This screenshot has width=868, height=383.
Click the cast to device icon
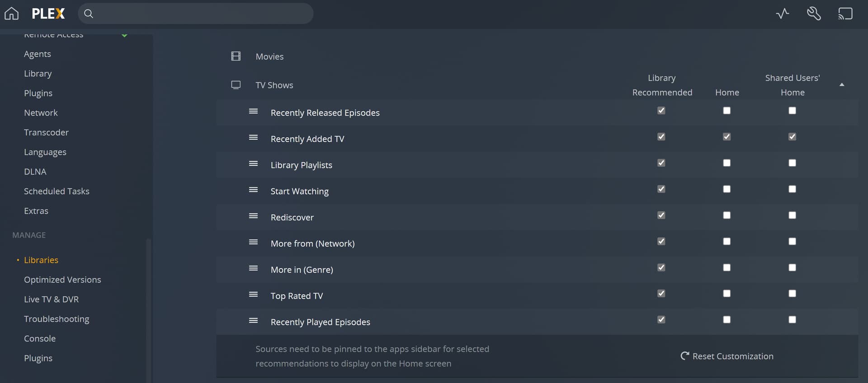pyautogui.click(x=845, y=14)
